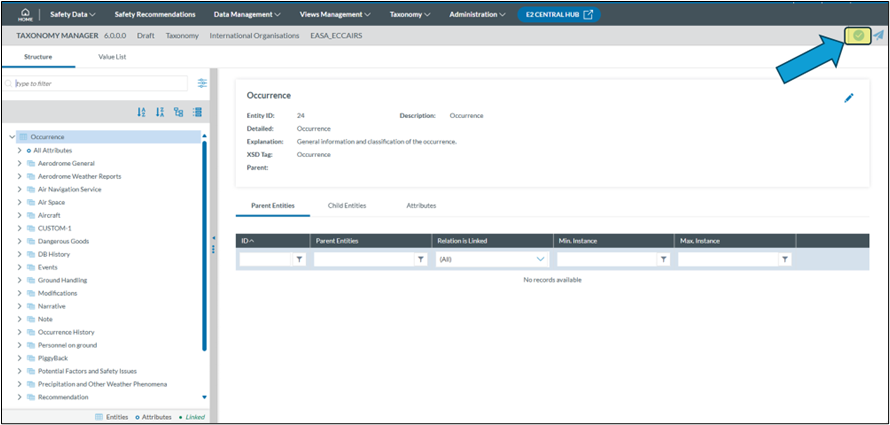The height and width of the screenshot is (425, 890).
Task: Open the filter settings sliders icon
Action: click(x=202, y=84)
